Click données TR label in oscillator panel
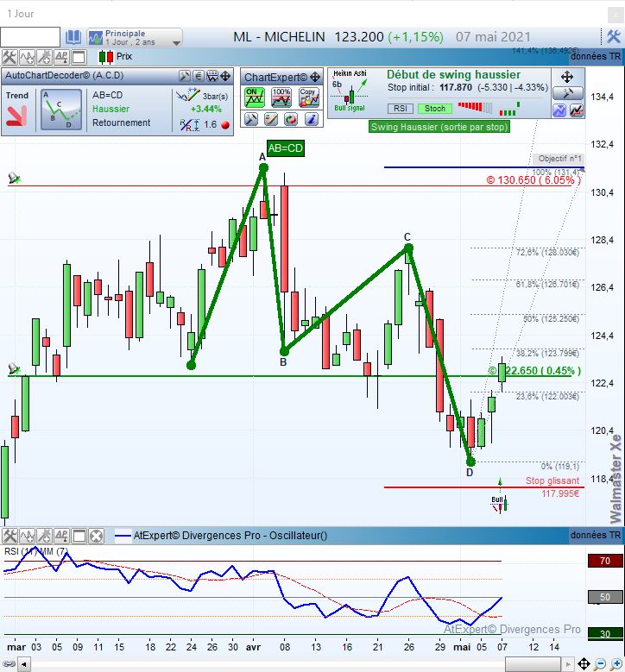 [596, 535]
